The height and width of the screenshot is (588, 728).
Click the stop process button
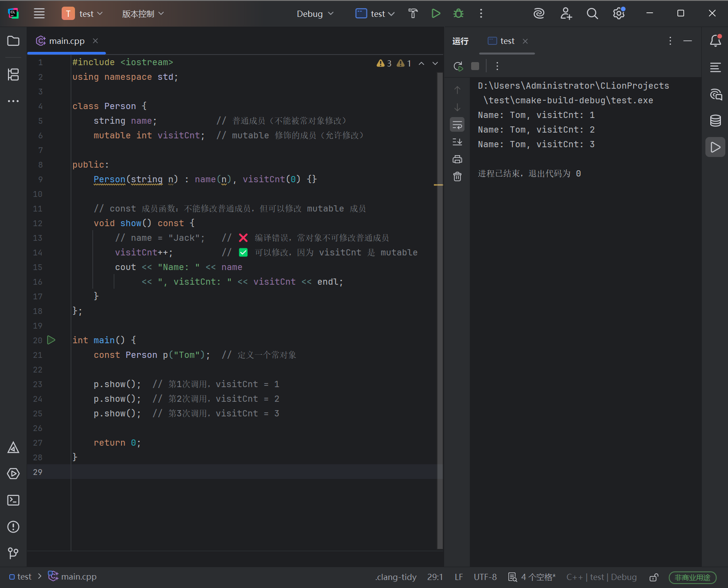coord(475,66)
